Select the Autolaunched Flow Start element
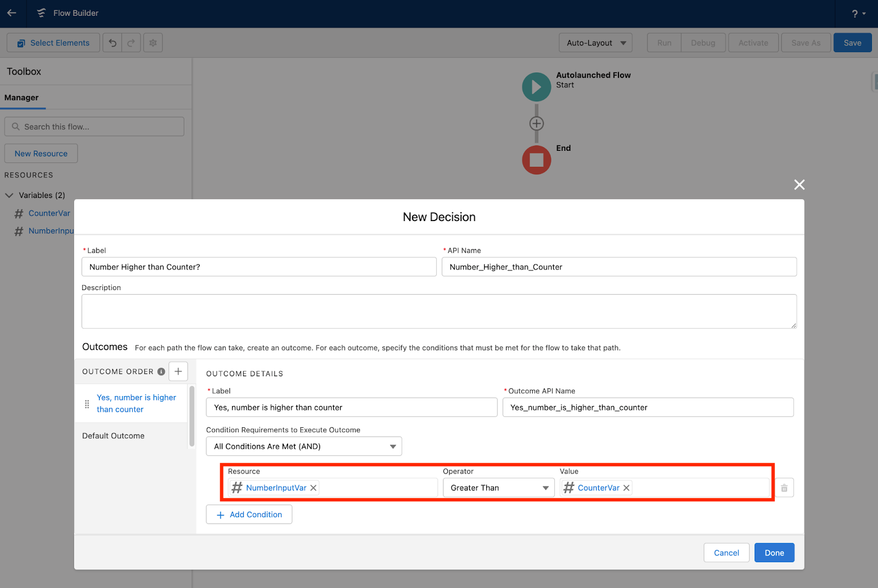The width and height of the screenshot is (878, 588). (536, 86)
